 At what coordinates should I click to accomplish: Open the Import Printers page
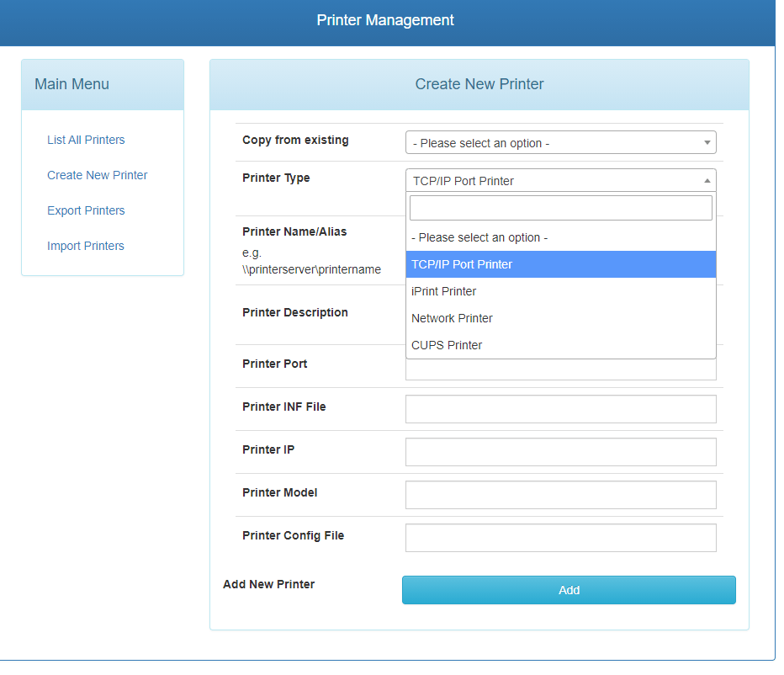[x=85, y=246]
